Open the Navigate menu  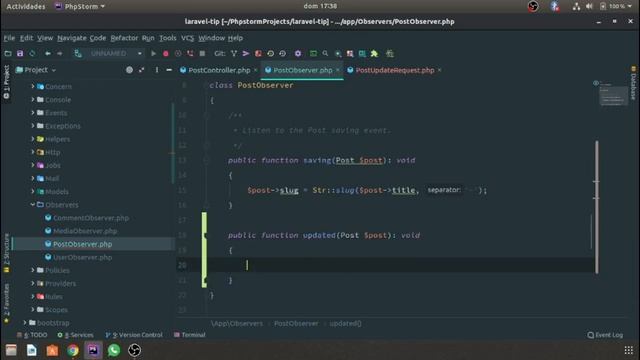pos(71,38)
